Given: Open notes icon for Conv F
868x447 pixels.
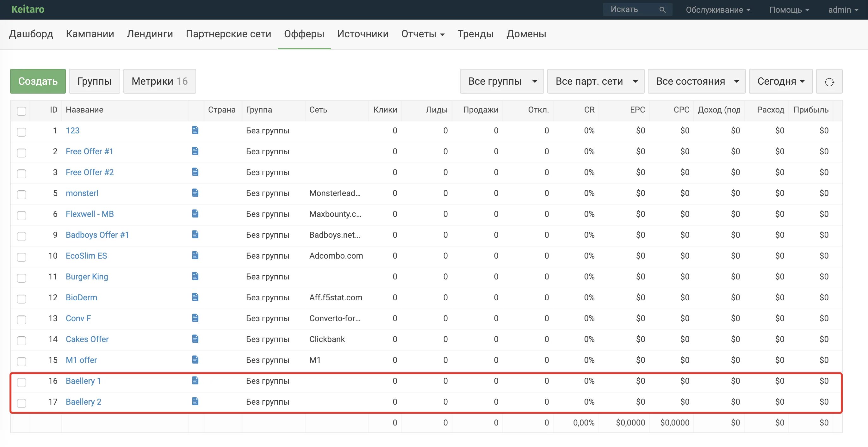Looking at the screenshot, I should tap(195, 318).
